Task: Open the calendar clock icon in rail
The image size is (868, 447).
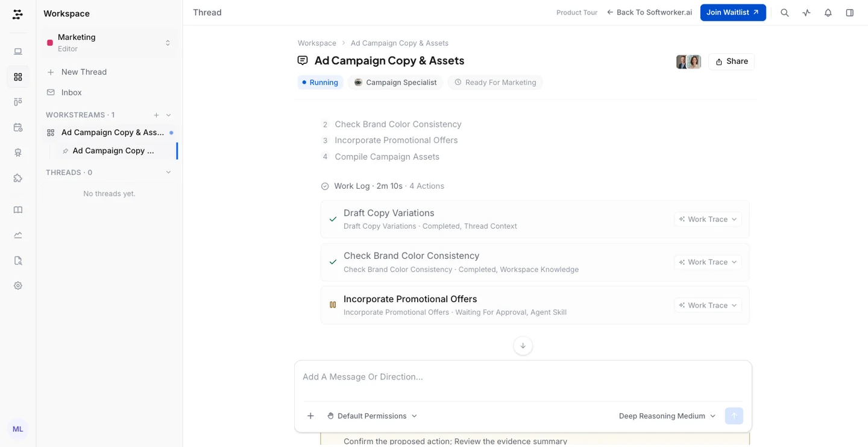Action: tap(18, 127)
